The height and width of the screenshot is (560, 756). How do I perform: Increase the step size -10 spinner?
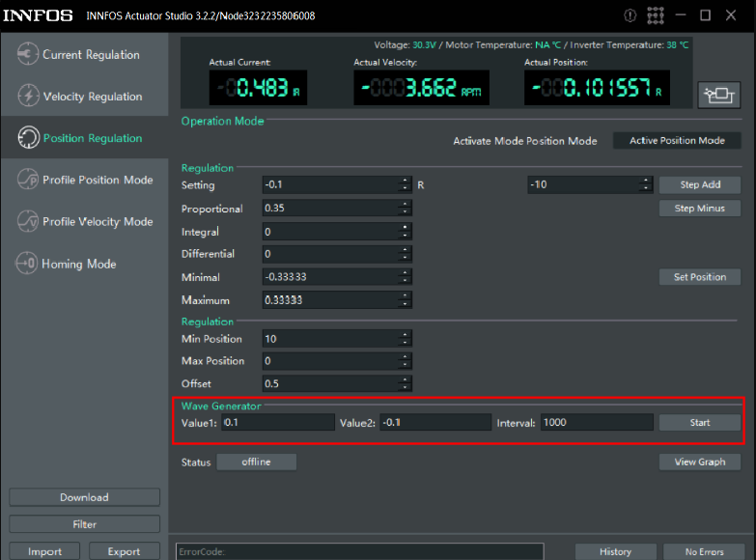click(645, 181)
